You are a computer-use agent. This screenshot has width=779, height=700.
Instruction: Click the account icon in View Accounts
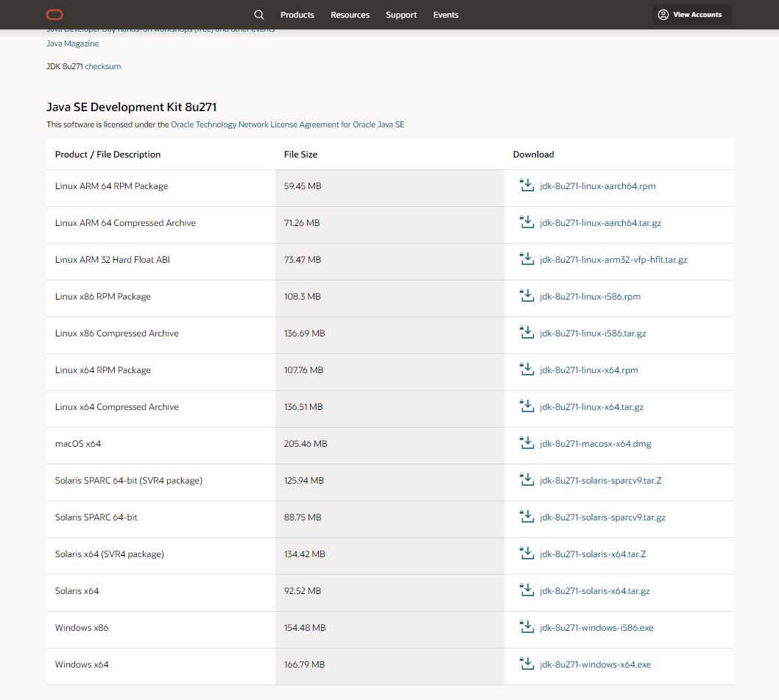coord(663,15)
